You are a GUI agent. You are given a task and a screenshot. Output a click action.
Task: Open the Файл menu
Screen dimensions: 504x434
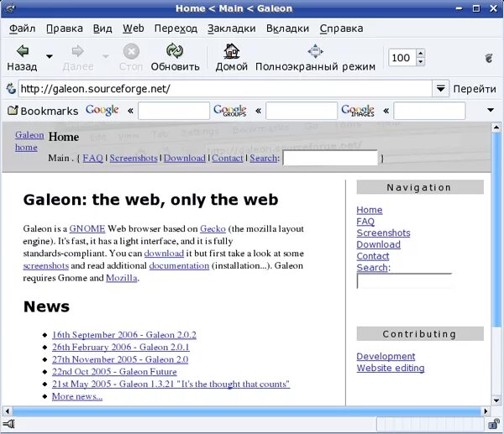point(22,29)
